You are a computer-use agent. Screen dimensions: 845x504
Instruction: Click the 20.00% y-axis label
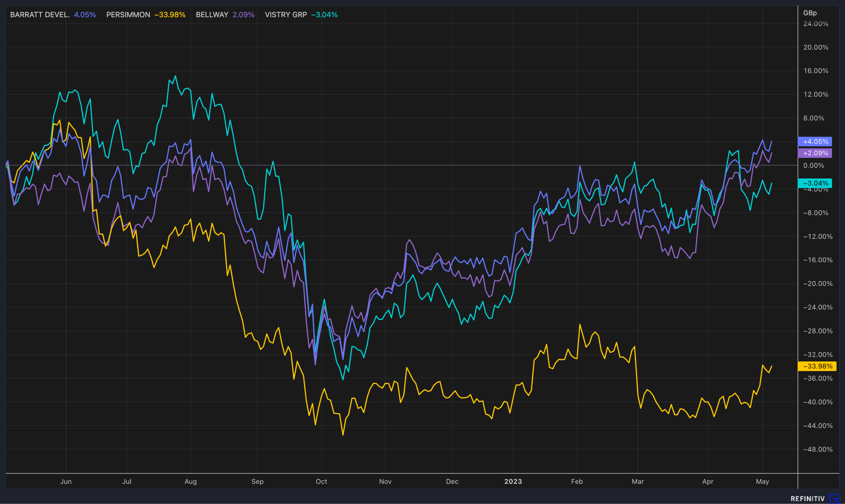[x=816, y=47]
